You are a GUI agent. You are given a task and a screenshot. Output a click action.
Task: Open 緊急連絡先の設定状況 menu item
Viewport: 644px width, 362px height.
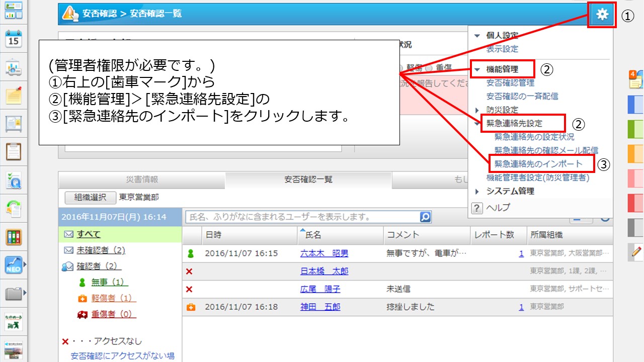(534, 137)
